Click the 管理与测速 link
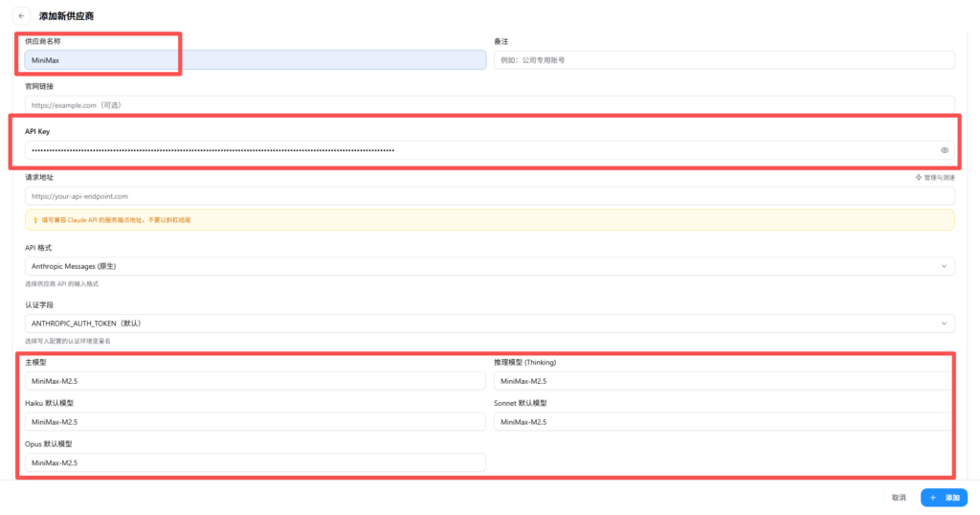This screenshot has width=980, height=515. point(934,178)
